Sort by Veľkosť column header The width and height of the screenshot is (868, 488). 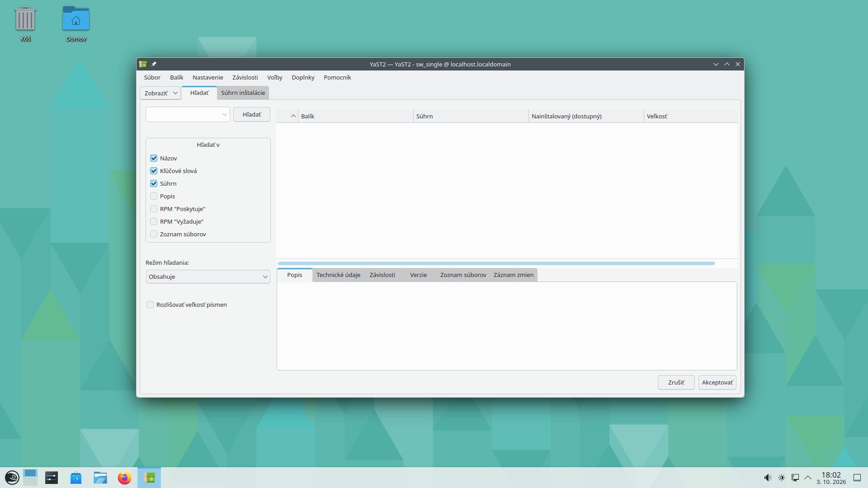point(691,116)
